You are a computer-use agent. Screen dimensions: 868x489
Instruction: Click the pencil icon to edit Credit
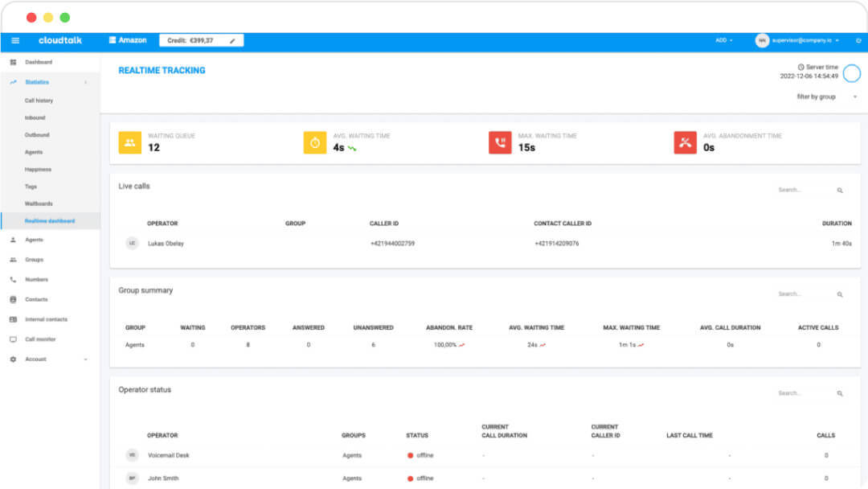coord(232,39)
